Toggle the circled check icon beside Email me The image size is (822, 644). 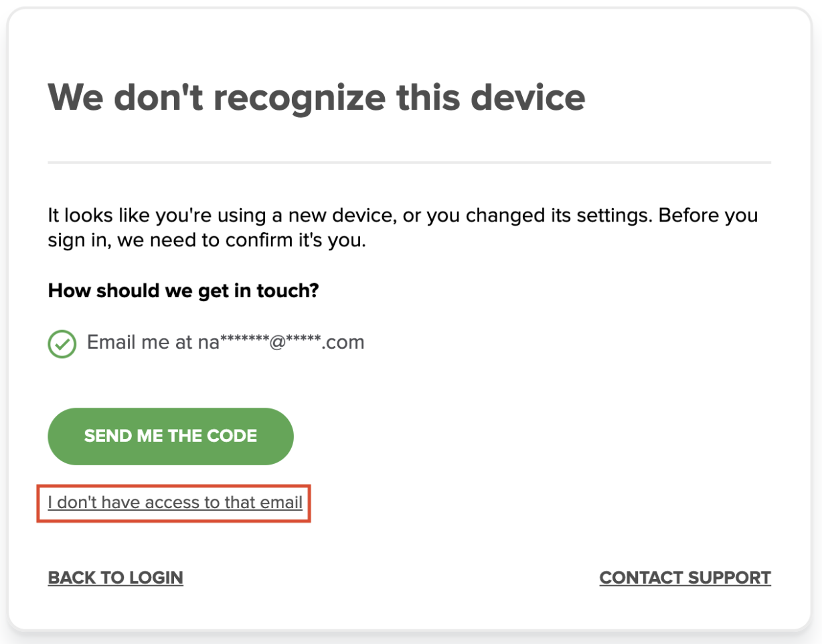click(x=62, y=344)
